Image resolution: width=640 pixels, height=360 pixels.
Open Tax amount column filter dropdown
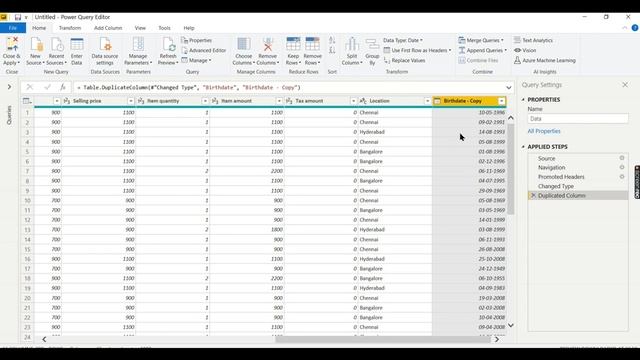click(353, 101)
